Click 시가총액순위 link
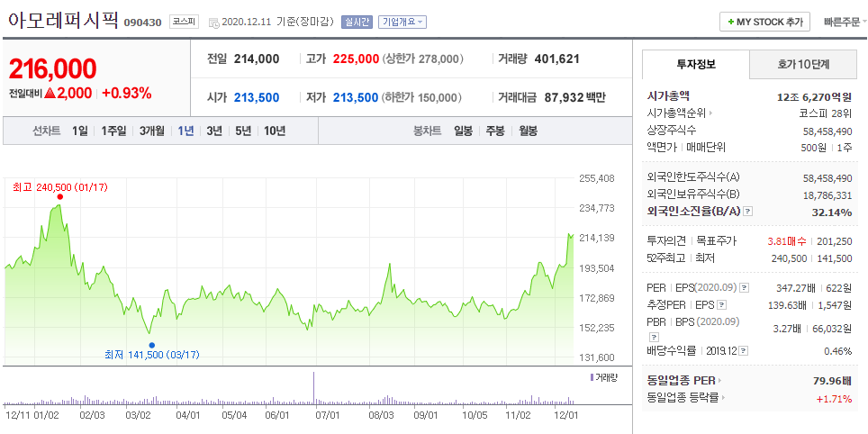This screenshot has width=868, height=434. tap(676, 113)
